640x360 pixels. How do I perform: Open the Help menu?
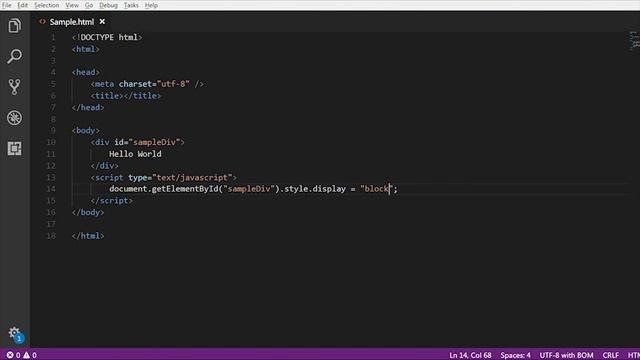[151, 5]
